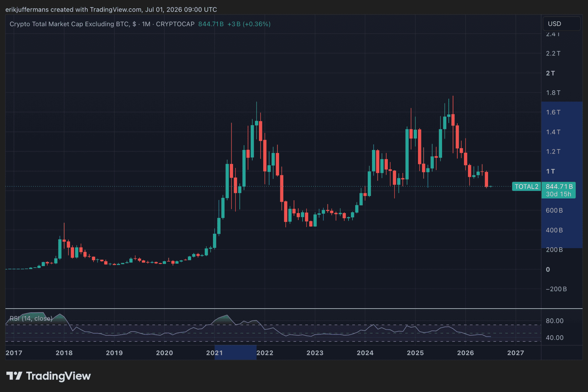
Task: Click the 2017 label on time axis
Action: pos(14,353)
